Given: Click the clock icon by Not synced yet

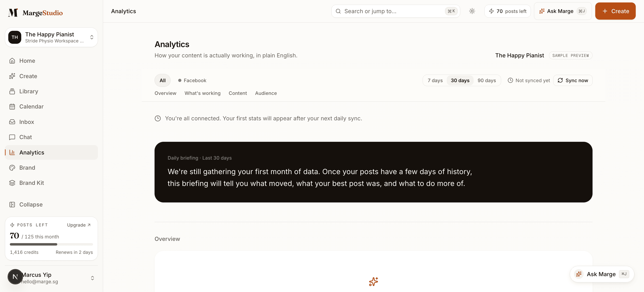Looking at the screenshot, I should (510, 80).
